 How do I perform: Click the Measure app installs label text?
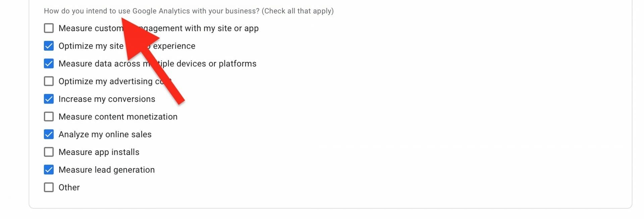point(99,152)
